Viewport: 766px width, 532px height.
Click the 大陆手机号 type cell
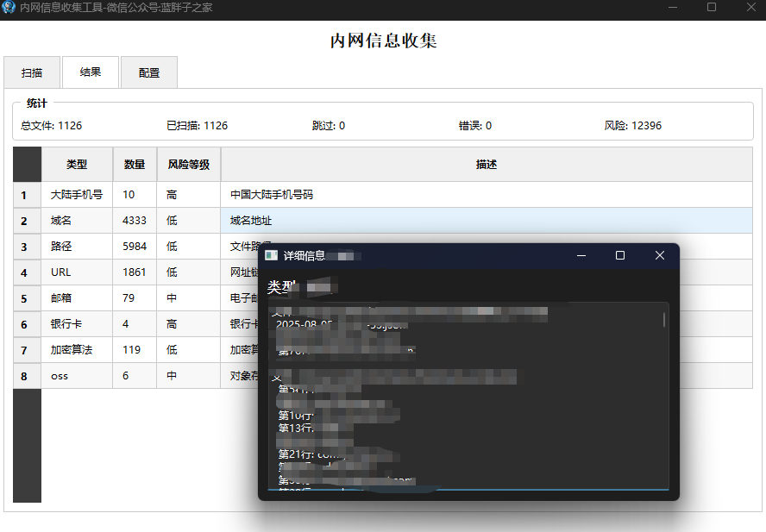(77, 194)
